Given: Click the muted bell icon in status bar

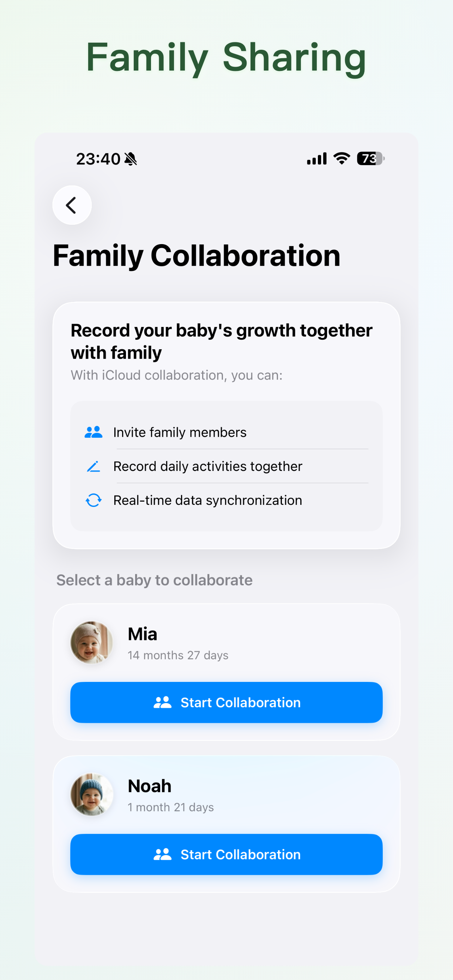Looking at the screenshot, I should pyautogui.click(x=131, y=159).
